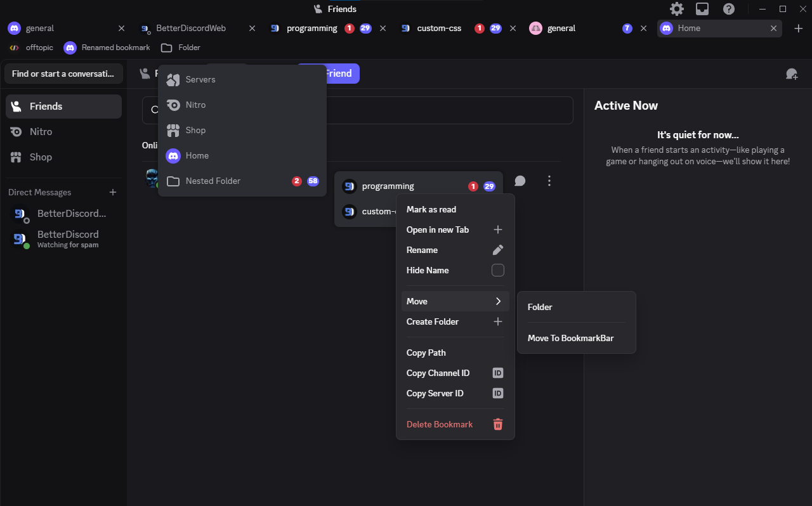812x506 pixels.
Task: Click trash icon on Delete Bookmark
Action: [x=498, y=424]
